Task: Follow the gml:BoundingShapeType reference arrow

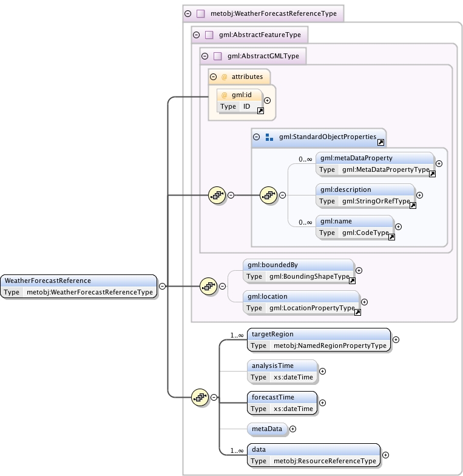Action: point(352,280)
